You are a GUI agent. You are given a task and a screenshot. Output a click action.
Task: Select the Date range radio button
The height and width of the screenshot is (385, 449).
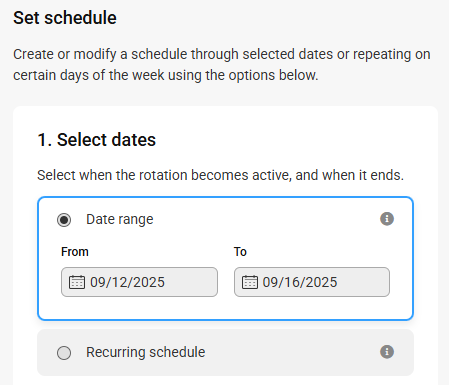[64, 220]
